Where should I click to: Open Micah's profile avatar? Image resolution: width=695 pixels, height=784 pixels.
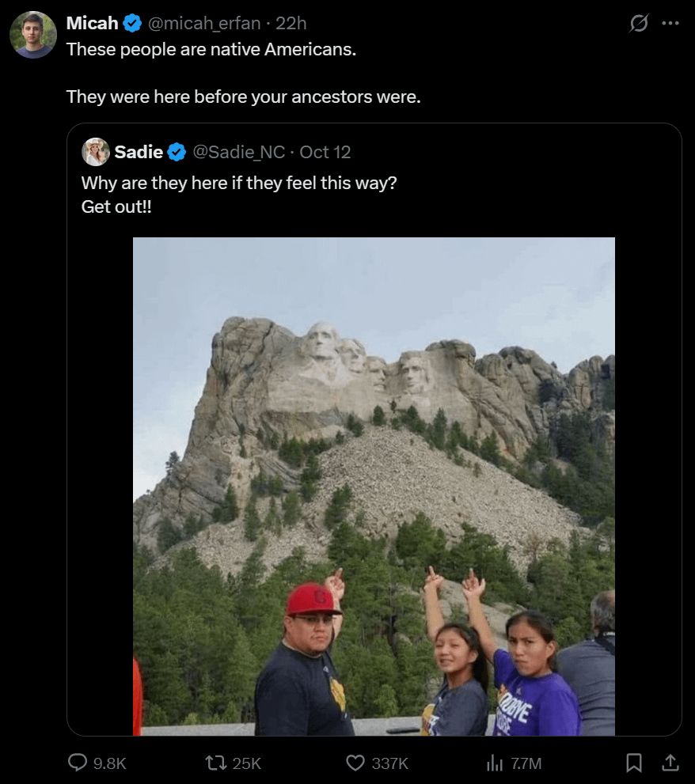click(33, 35)
